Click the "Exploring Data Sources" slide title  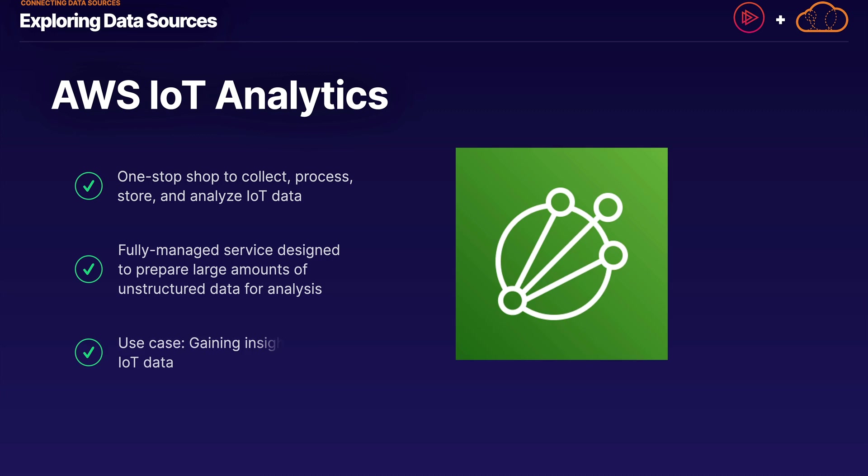pos(118,21)
